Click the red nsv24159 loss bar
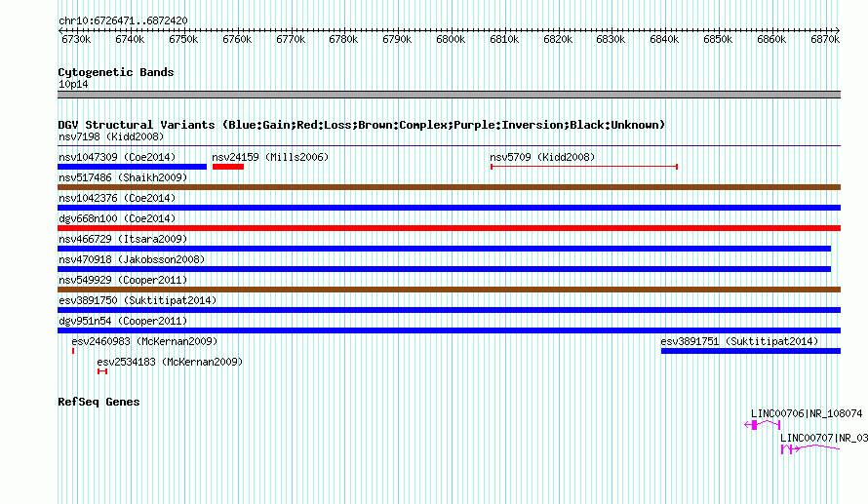 228,167
